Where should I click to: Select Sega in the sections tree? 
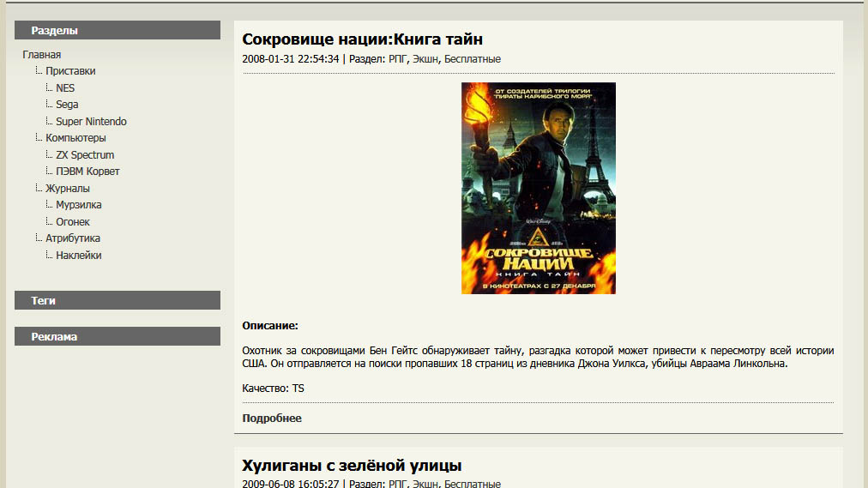point(67,105)
